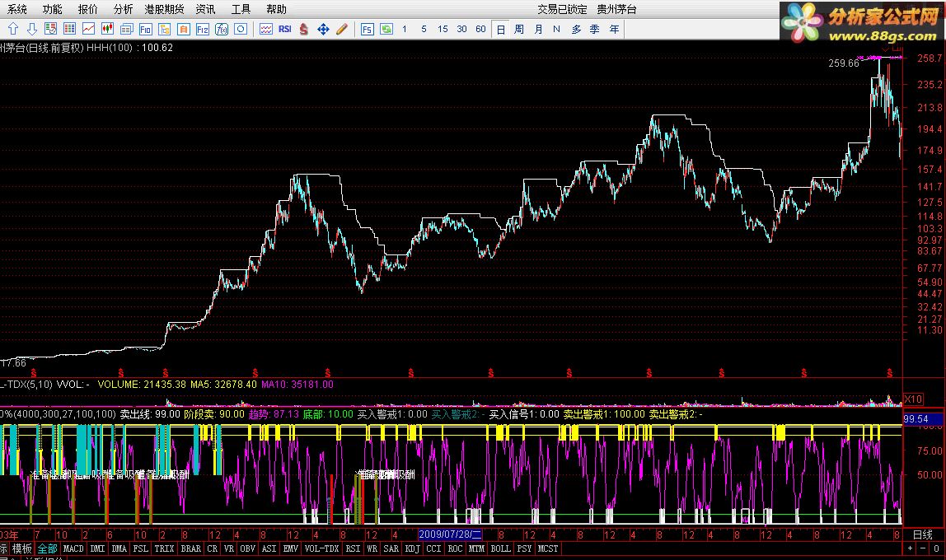Select the daily (日) period
The image size is (946, 560).
click(x=501, y=29)
